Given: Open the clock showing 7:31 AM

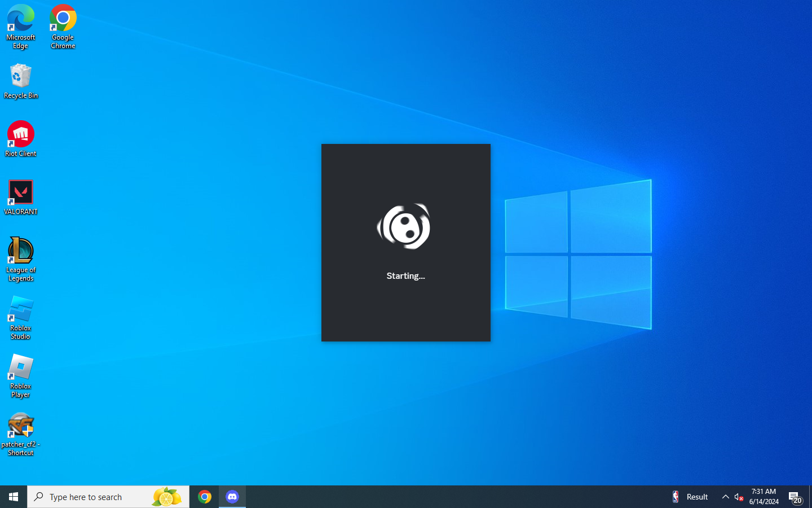Looking at the screenshot, I should 764,497.
